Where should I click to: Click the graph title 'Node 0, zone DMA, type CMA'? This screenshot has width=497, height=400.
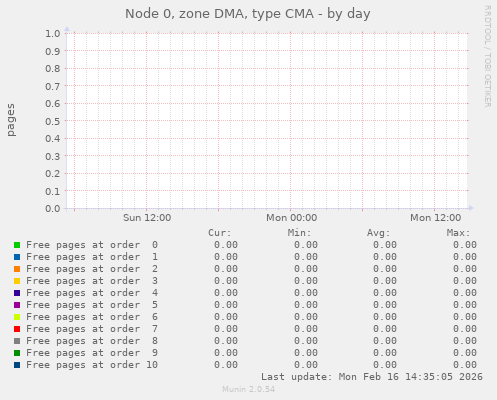pyautogui.click(x=219, y=14)
